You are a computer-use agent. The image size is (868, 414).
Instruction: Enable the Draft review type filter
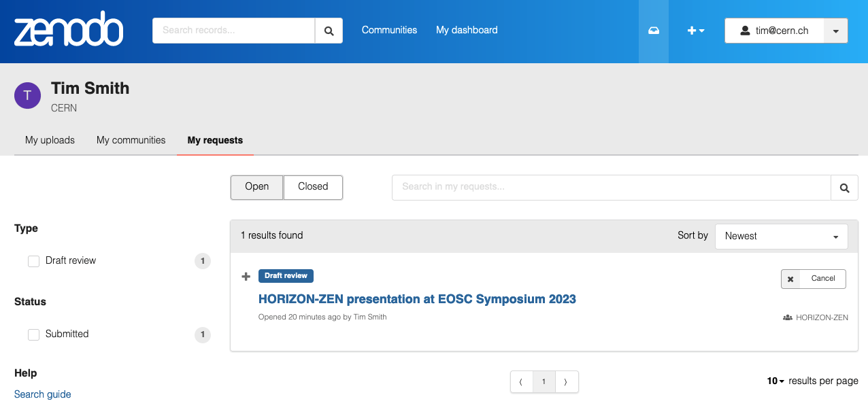[x=33, y=261]
